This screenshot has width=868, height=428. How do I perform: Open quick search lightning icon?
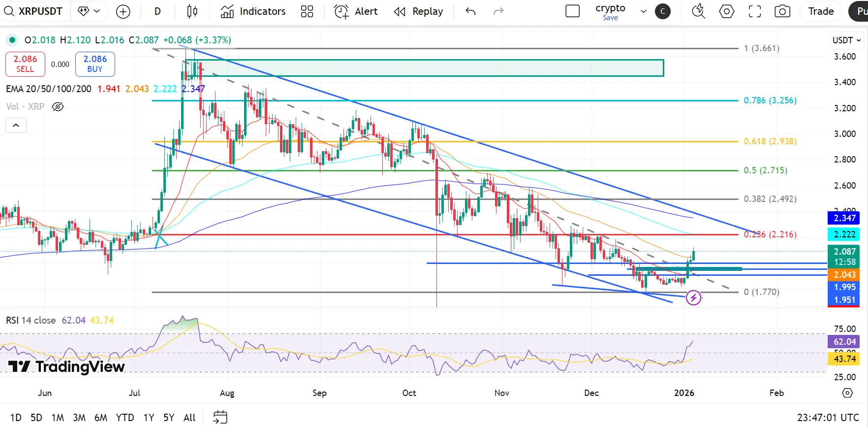point(699,11)
